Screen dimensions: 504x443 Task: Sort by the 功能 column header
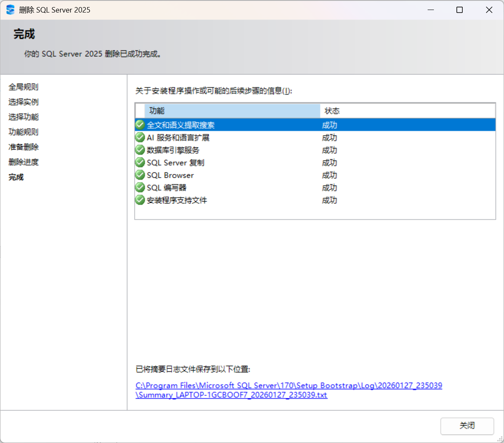232,111
